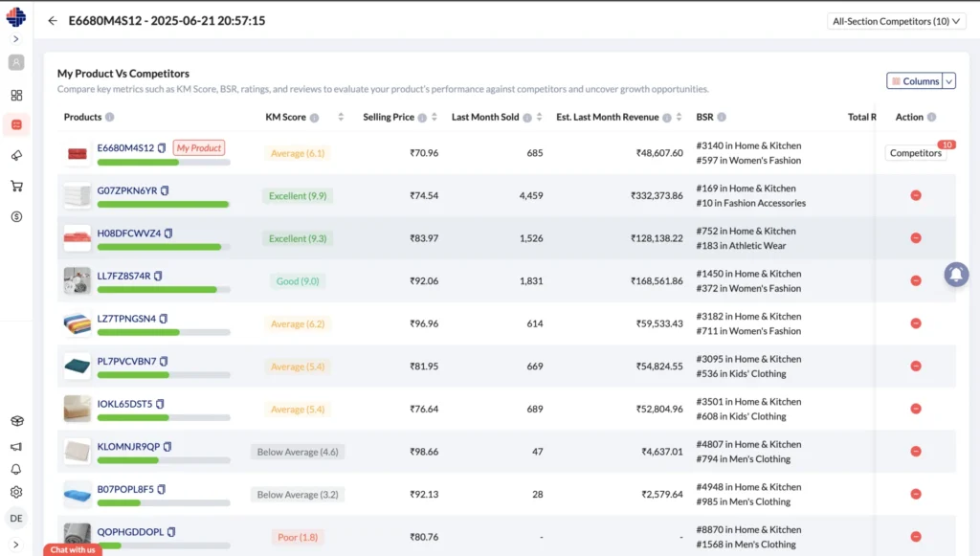Viewport: 980px width, 556px height.
Task: Open product link KLOMNJR9QP
Action: [128, 447]
